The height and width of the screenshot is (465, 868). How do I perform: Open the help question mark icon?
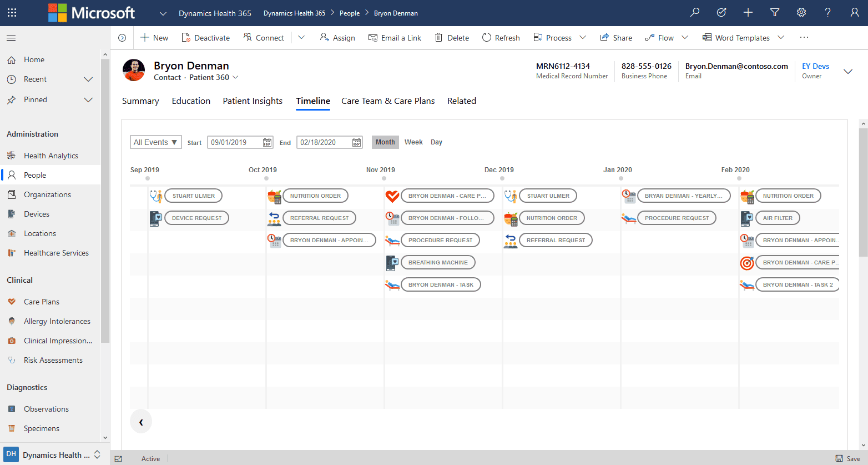(827, 12)
